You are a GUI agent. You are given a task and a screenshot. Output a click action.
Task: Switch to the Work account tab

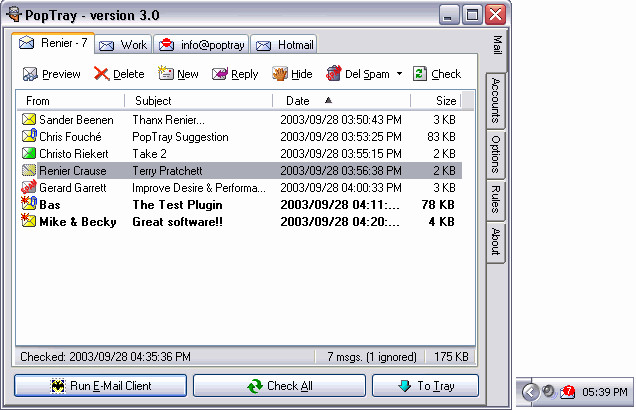pyautogui.click(x=123, y=45)
